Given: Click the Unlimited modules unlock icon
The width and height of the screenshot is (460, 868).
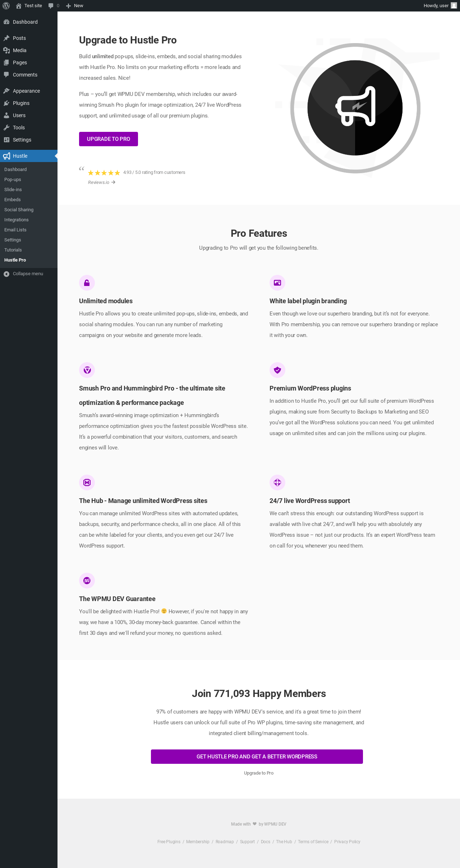Looking at the screenshot, I should point(87,283).
